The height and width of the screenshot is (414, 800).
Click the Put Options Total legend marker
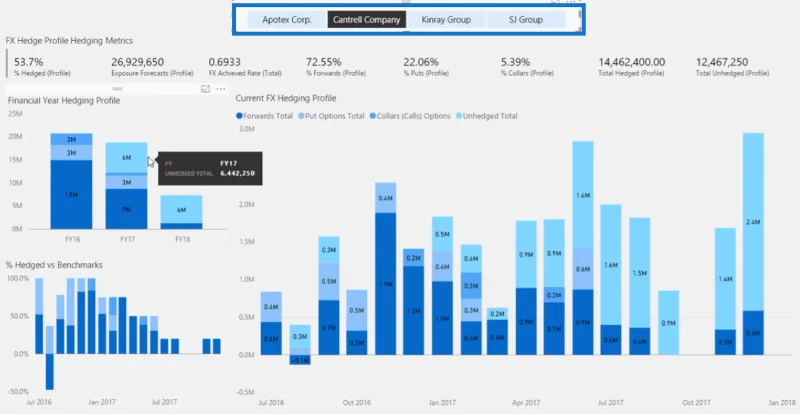click(x=301, y=116)
